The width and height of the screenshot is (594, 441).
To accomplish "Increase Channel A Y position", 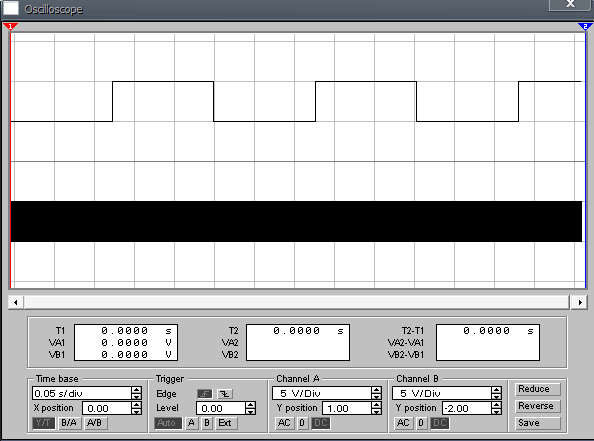I will click(x=377, y=405).
